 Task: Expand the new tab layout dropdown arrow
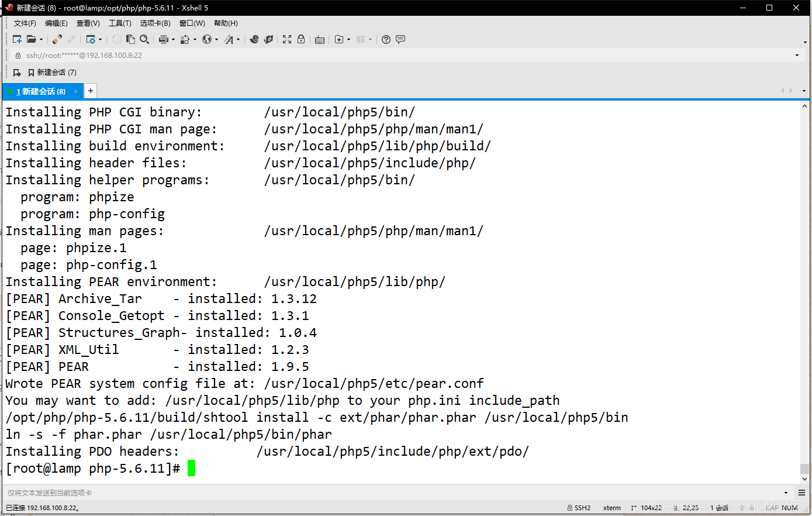(349, 40)
